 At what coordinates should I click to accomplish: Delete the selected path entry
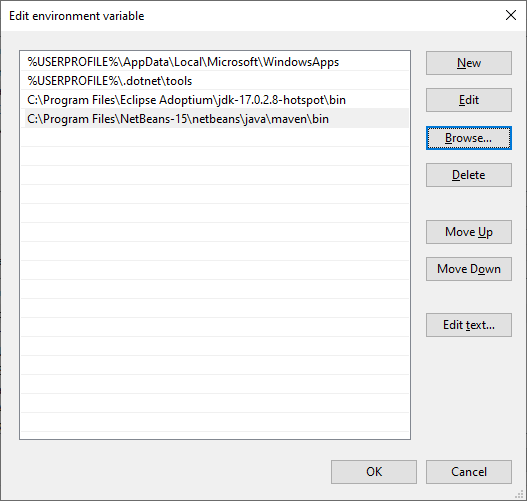(469, 175)
